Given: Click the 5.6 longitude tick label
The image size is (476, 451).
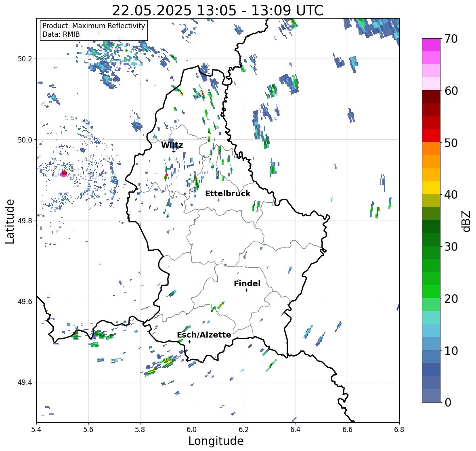Looking at the screenshot, I should pos(88,429).
